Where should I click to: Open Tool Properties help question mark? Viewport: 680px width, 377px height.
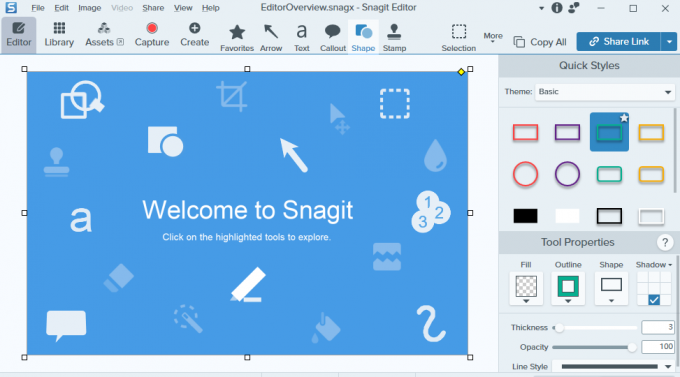coord(665,242)
